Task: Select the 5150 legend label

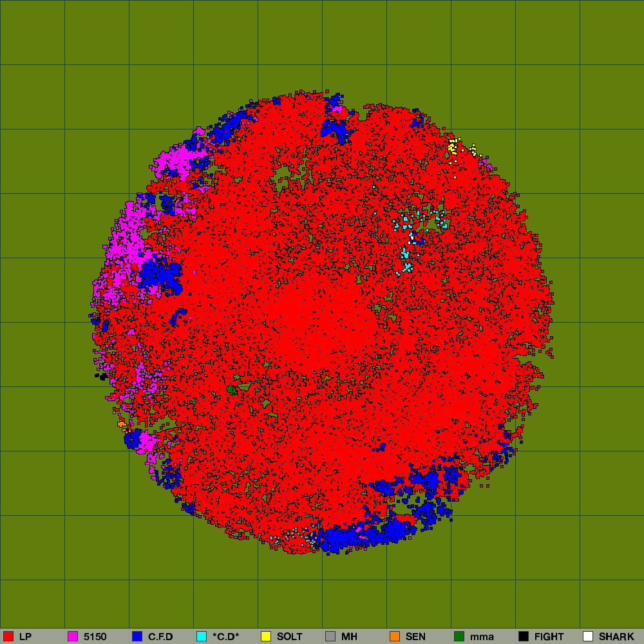Action: coord(95,637)
